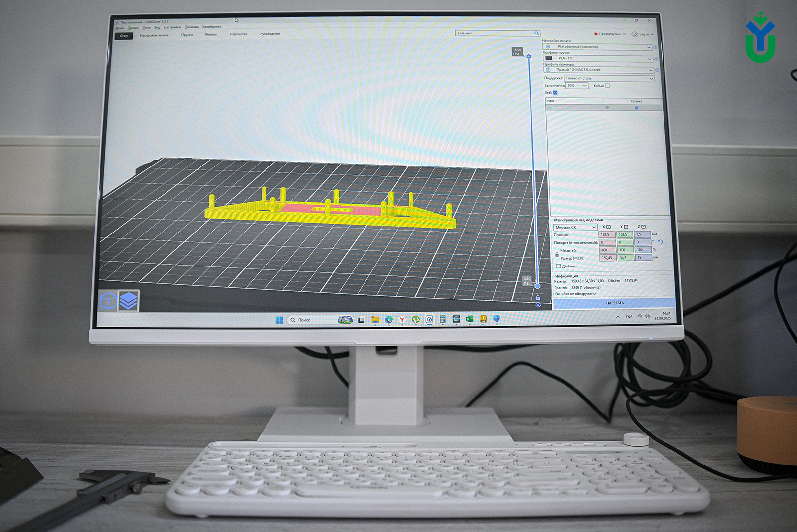Click the Log in button
797x532 pixels.
tap(642, 34)
